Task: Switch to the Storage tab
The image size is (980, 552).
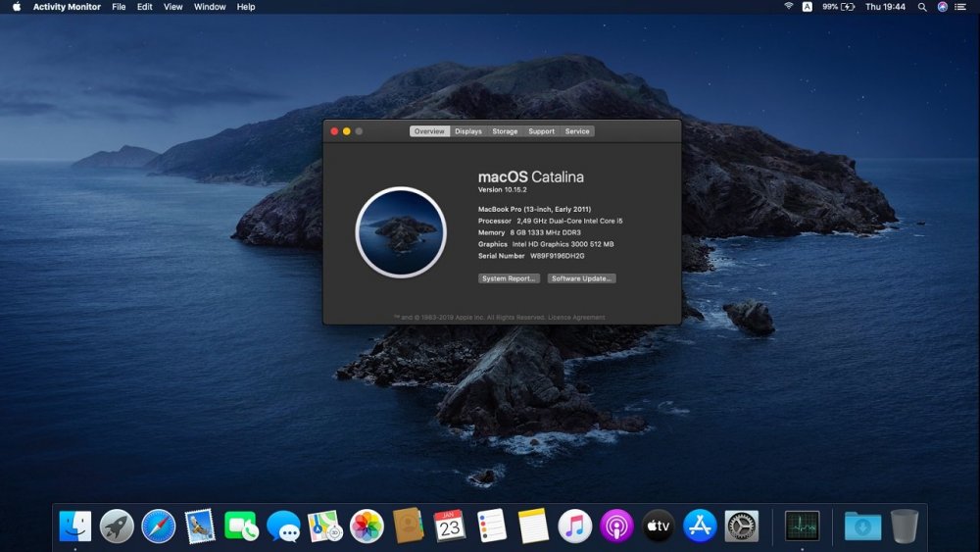Action: pyautogui.click(x=505, y=131)
